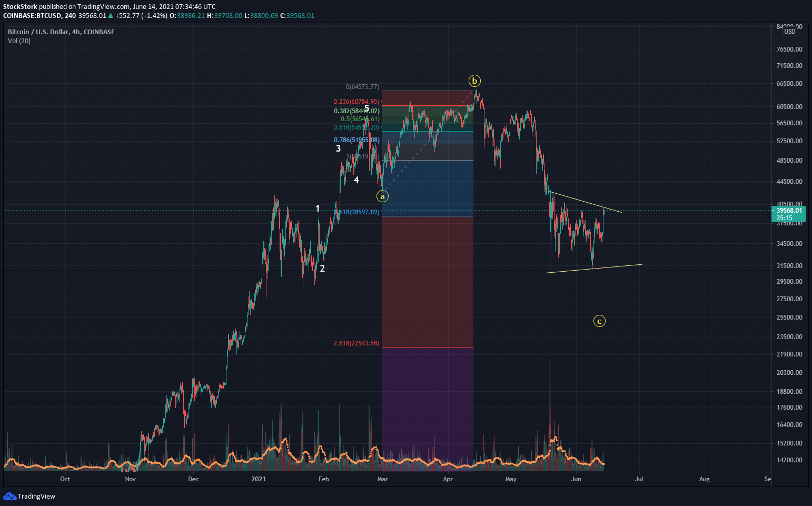The image size is (812, 506).
Task: Click the 76500.00 price axis label
Action: (x=789, y=49)
